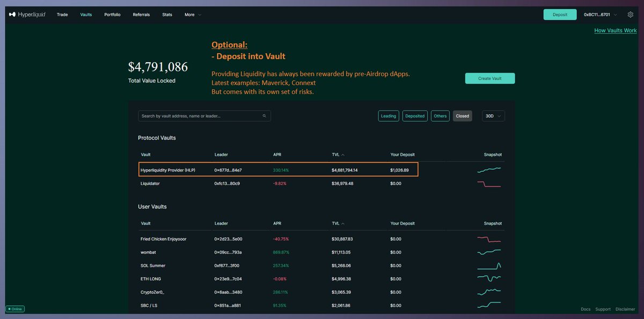This screenshot has height=319, width=644.
Task: Toggle the Deposited vault filter
Action: [415, 116]
